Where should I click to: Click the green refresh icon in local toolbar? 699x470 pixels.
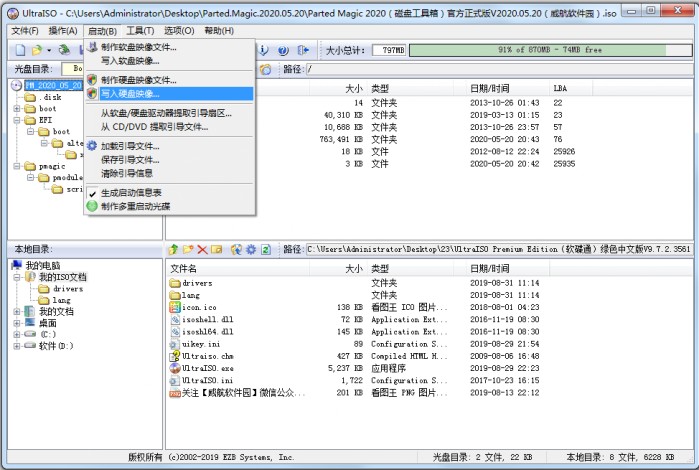pyautogui.click(x=266, y=249)
